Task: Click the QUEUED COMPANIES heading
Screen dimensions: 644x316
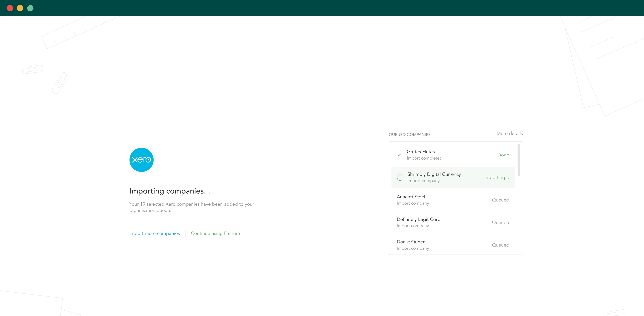Action: pyautogui.click(x=409, y=135)
